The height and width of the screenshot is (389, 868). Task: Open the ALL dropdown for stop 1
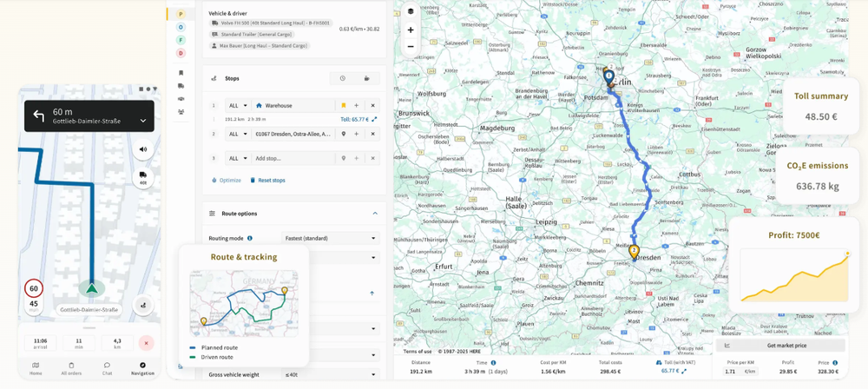(238, 105)
